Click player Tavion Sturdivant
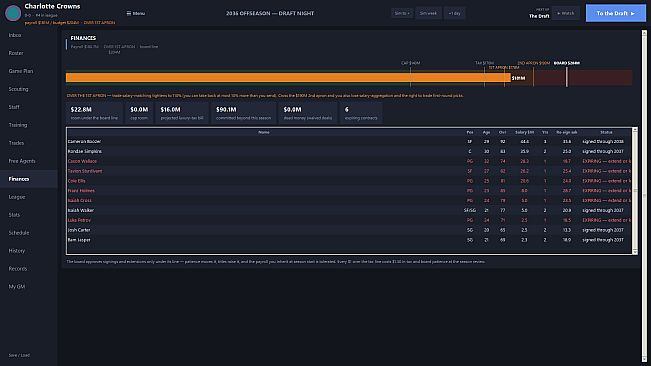The width and height of the screenshot is (651, 366). pyautogui.click(x=85, y=171)
